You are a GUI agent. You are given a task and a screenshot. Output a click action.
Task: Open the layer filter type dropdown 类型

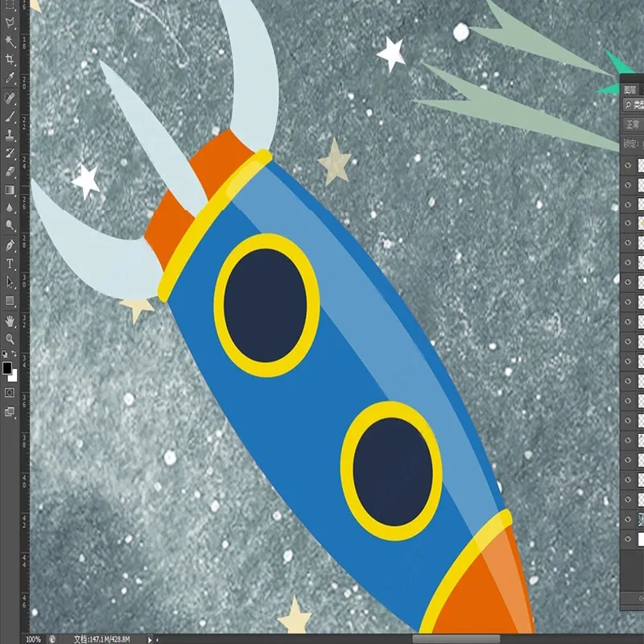[634, 105]
